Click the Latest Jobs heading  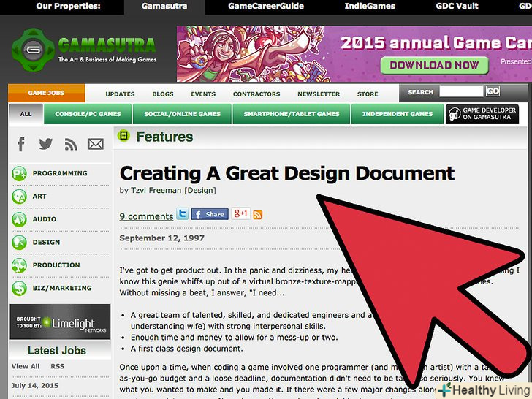pos(57,351)
